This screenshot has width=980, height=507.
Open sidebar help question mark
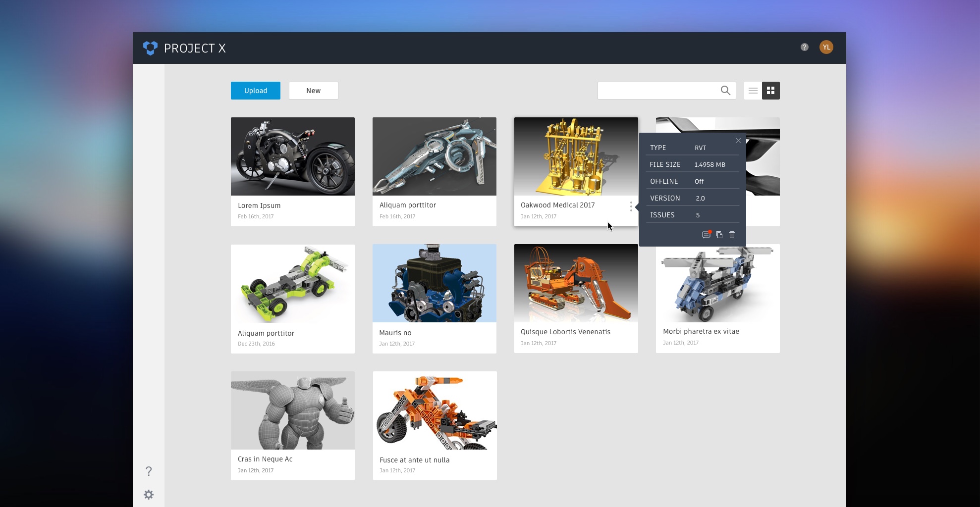149,471
